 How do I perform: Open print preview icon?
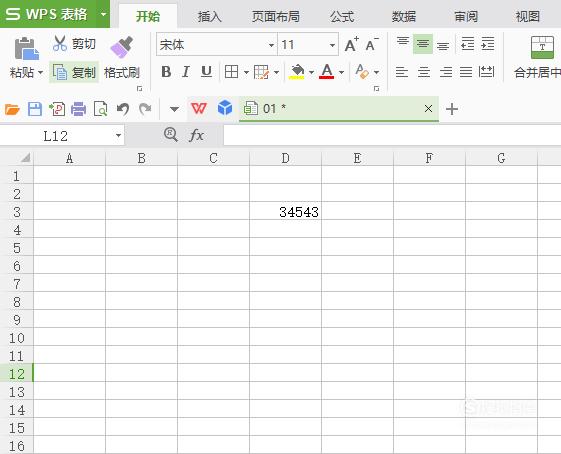(x=101, y=109)
